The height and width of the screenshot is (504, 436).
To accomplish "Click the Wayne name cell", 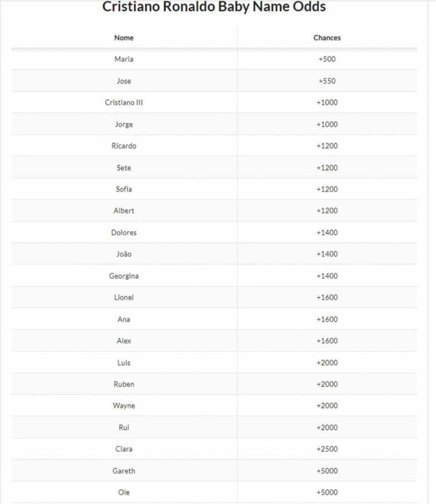I will tap(124, 406).
